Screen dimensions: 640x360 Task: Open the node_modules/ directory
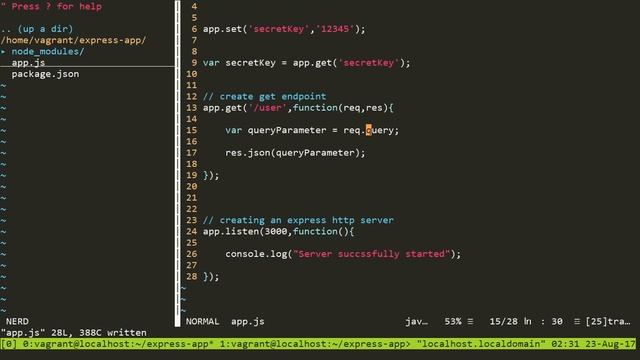click(48, 51)
